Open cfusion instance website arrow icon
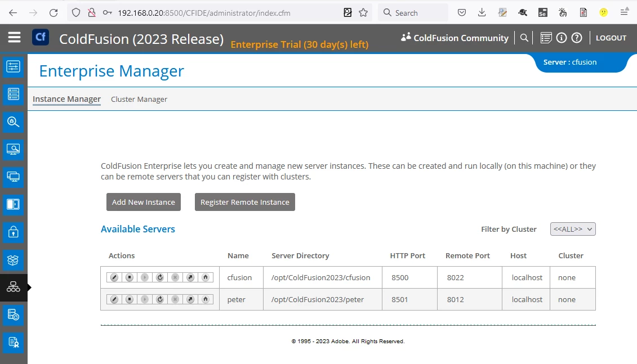Image resolution: width=637 pixels, height=364 pixels. [190, 277]
